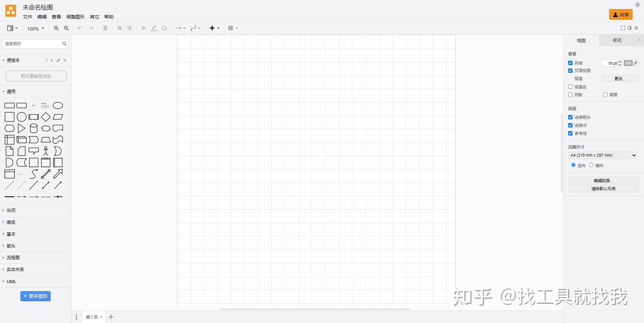644x323 pixels.
Task: Open the 100% zoom dropdown
Action: (36, 29)
